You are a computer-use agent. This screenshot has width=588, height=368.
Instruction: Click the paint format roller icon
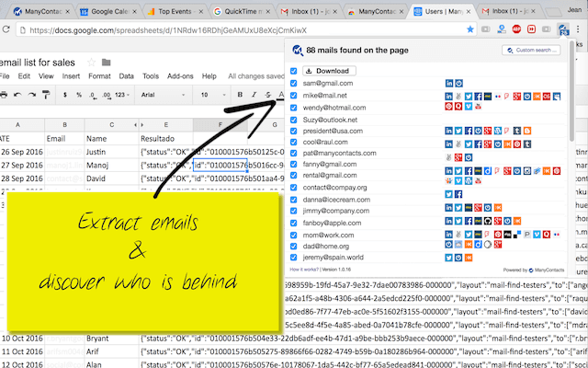pos(46,95)
